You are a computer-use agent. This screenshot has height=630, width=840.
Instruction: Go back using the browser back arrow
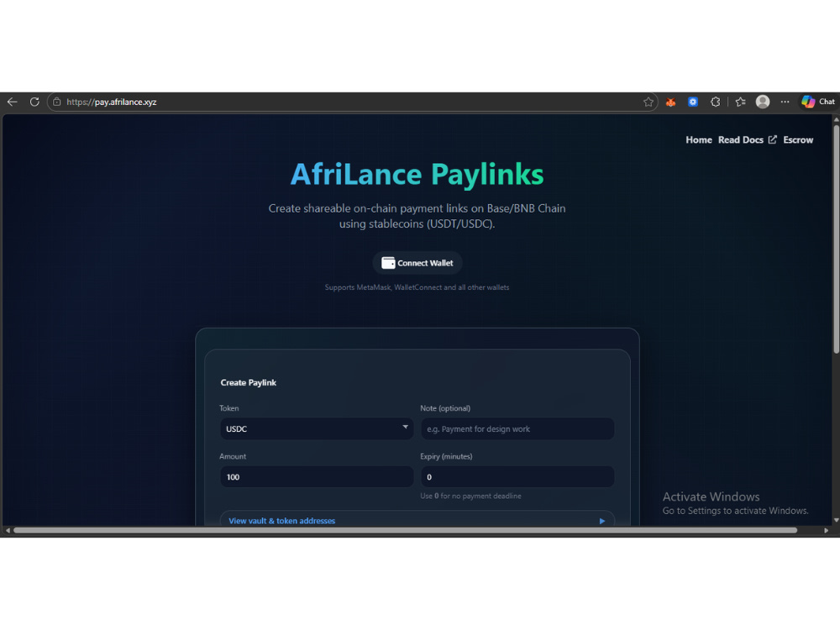coord(13,102)
